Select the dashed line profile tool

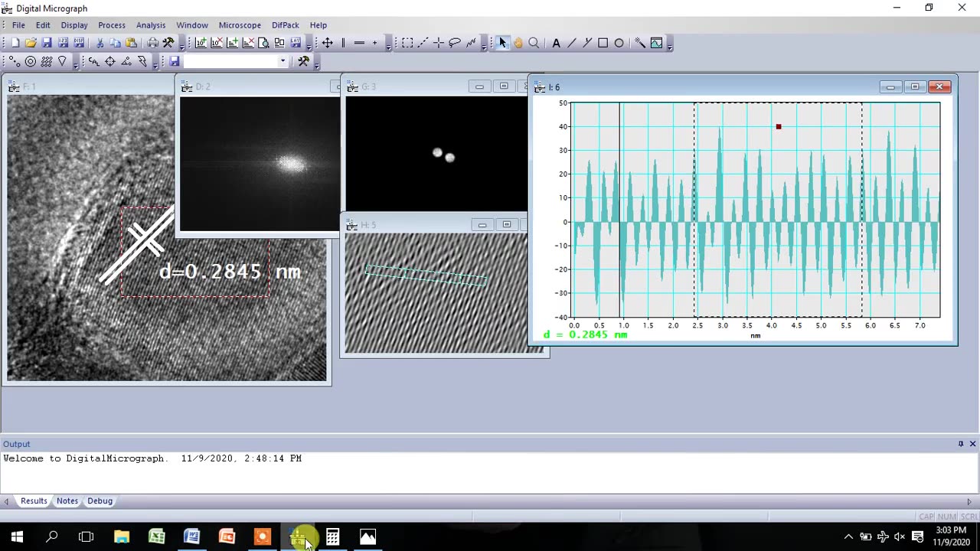(x=423, y=43)
